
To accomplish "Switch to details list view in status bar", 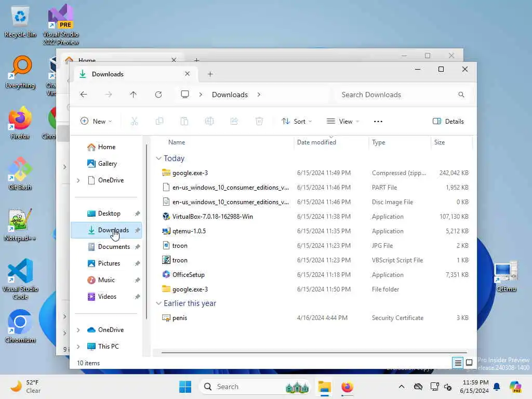I will coord(458,363).
